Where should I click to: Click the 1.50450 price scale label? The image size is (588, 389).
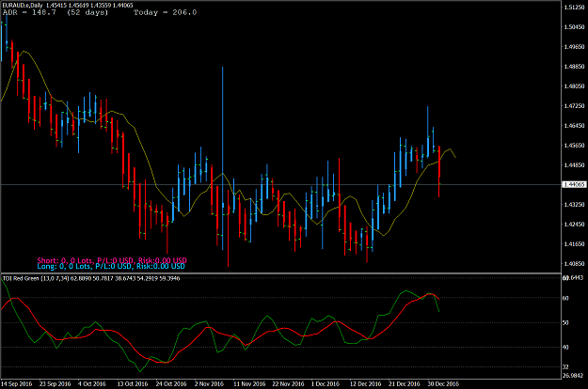coord(574,27)
